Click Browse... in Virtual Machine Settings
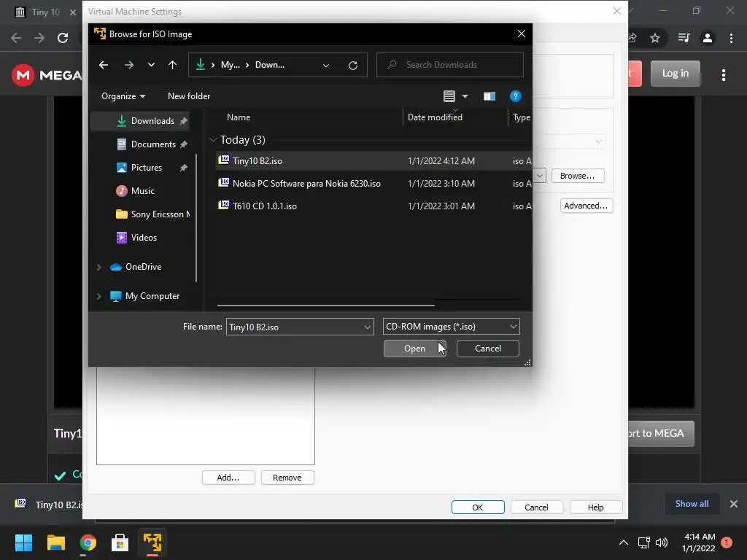Screen dimensions: 747x560 pos(578,176)
